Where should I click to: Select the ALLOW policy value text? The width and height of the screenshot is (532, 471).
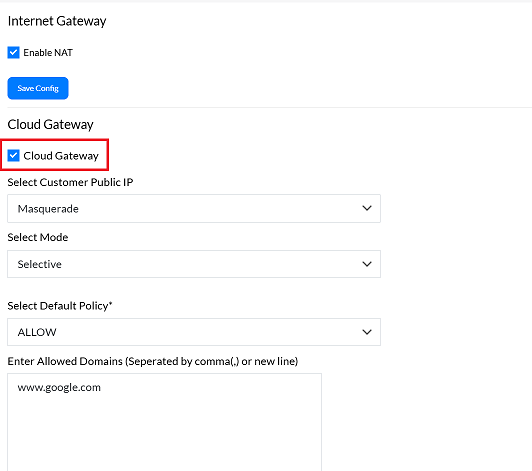37,332
